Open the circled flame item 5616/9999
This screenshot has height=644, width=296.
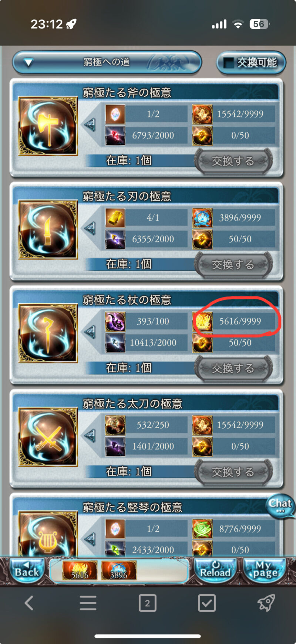coord(234,321)
